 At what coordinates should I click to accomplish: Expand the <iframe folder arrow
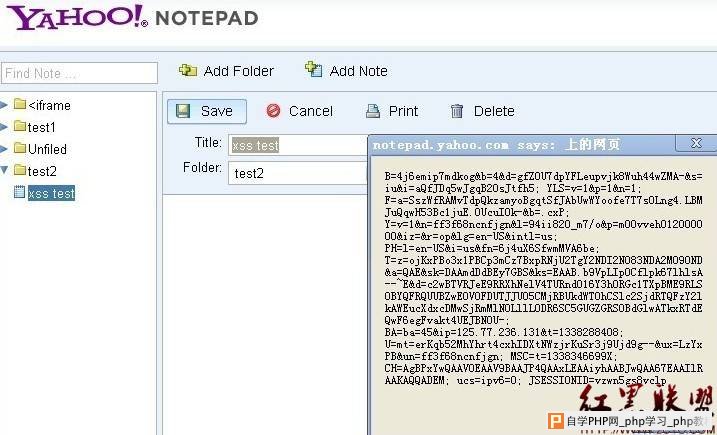pyautogui.click(x=4, y=105)
